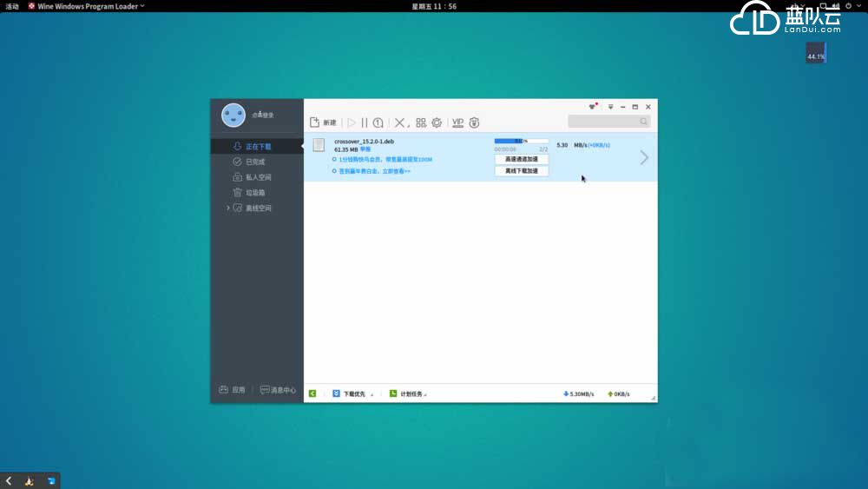Click the blue +0KB/s acceleration speed
The width and height of the screenshot is (868, 489).
click(x=599, y=145)
